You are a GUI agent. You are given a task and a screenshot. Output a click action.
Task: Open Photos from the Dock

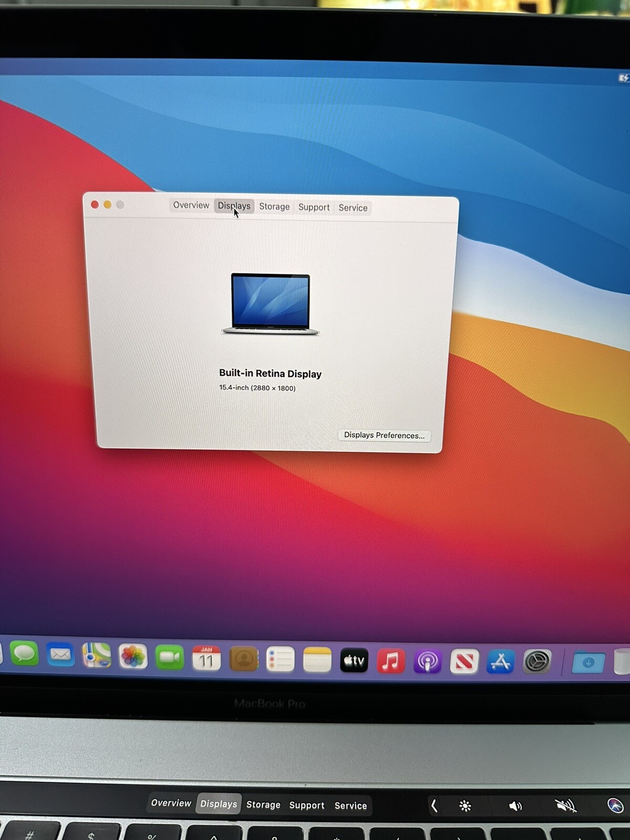pyautogui.click(x=133, y=656)
